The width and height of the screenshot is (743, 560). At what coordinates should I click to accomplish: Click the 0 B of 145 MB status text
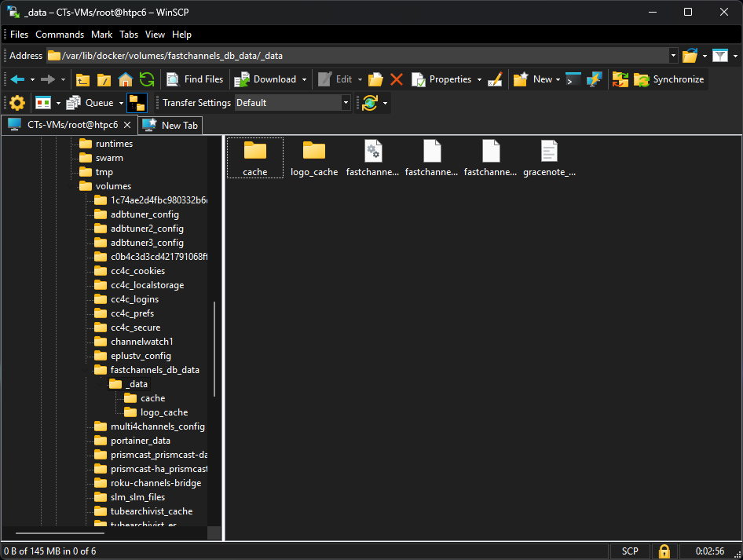point(50,551)
